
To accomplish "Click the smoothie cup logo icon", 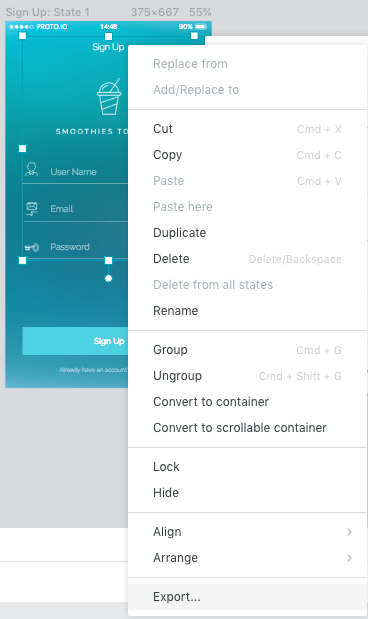I will (x=109, y=97).
